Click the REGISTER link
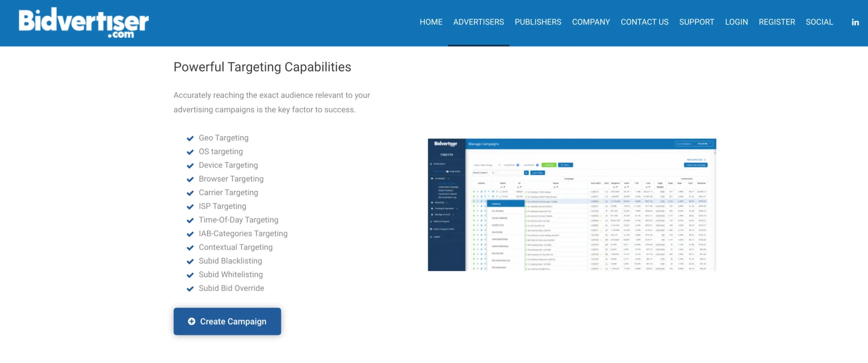Image resolution: width=868 pixels, height=363 pixels. click(x=776, y=22)
